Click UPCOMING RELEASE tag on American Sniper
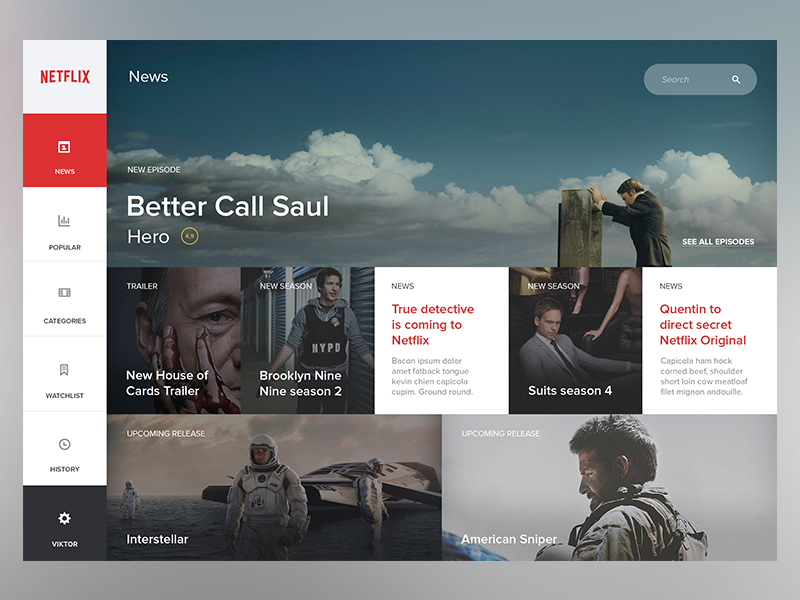The image size is (800, 600). point(501,433)
